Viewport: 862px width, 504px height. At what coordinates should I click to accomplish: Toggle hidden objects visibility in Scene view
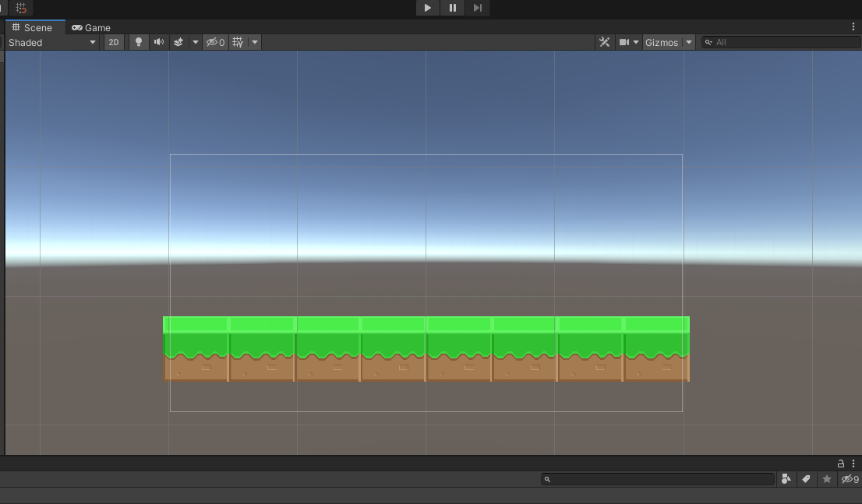pos(215,42)
